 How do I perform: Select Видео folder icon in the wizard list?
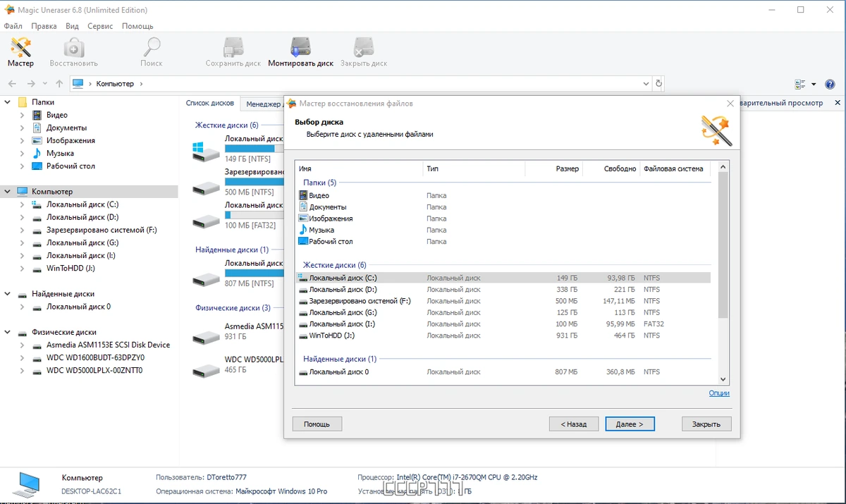tap(303, 195)
